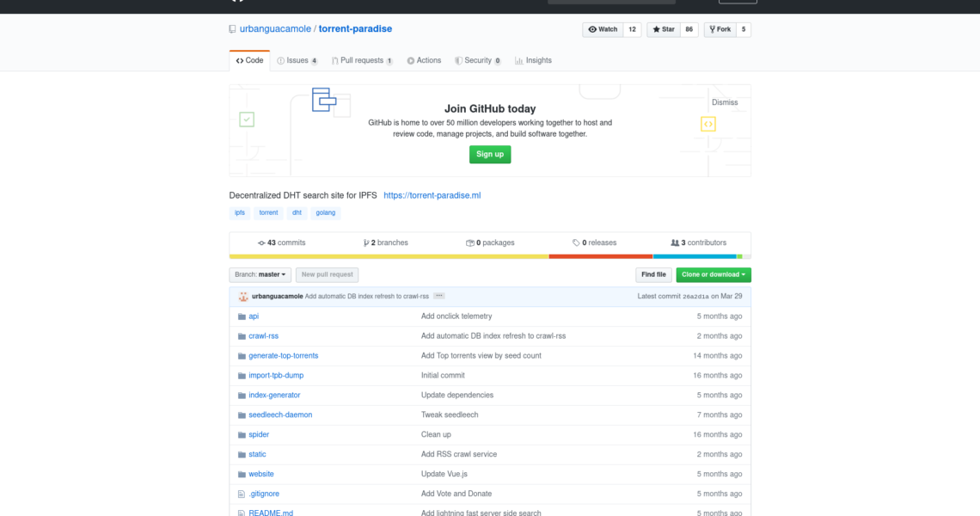Go to the Insights tab

533,61
